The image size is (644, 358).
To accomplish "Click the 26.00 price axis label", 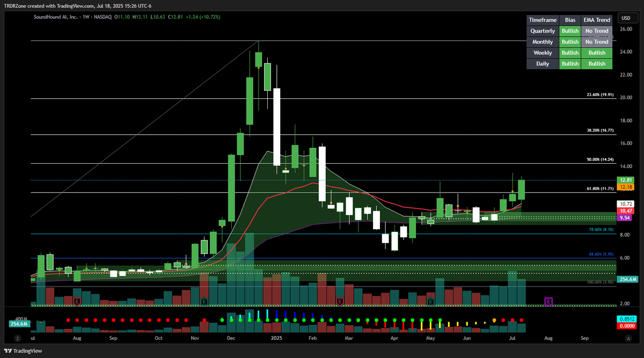I will pos(626,30).
